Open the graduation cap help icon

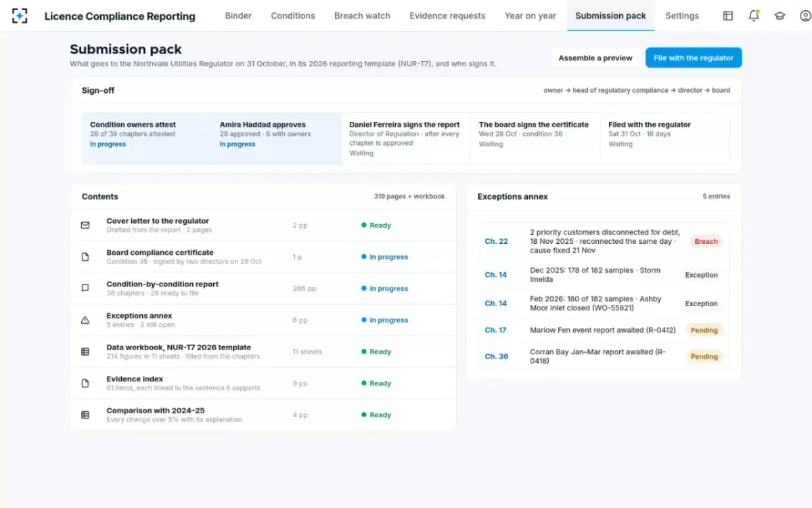780,16
